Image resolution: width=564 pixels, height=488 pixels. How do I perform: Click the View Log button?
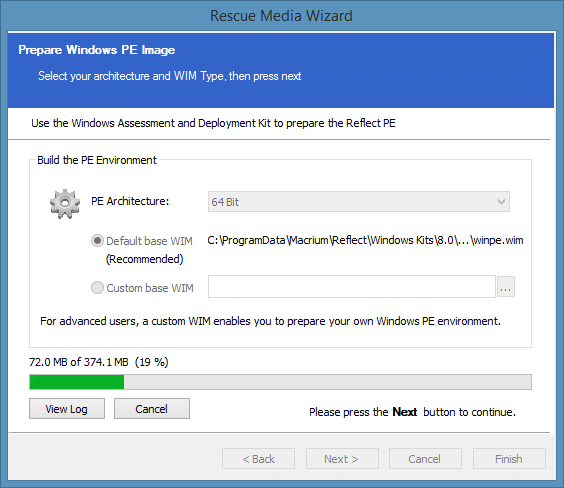point(67,409)
